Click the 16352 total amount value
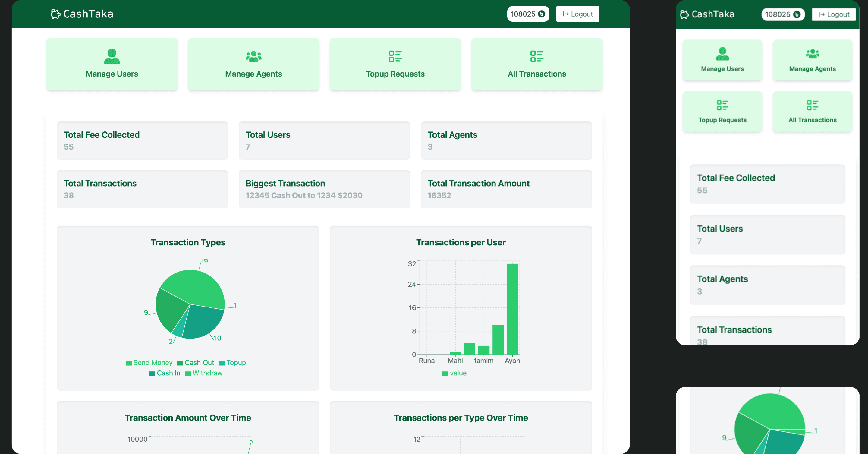Viewport: 868px width, 454px height. click(x=439, y=195)
